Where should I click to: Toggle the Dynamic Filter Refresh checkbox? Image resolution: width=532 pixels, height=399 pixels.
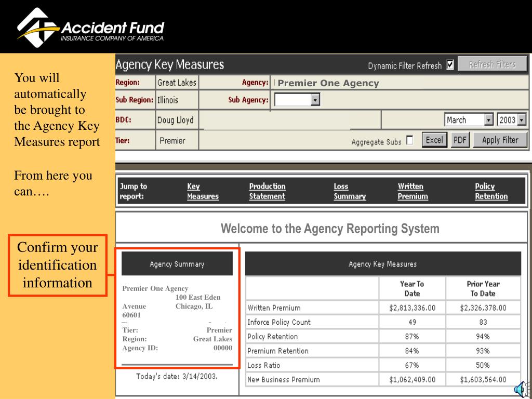pos(450,65)
